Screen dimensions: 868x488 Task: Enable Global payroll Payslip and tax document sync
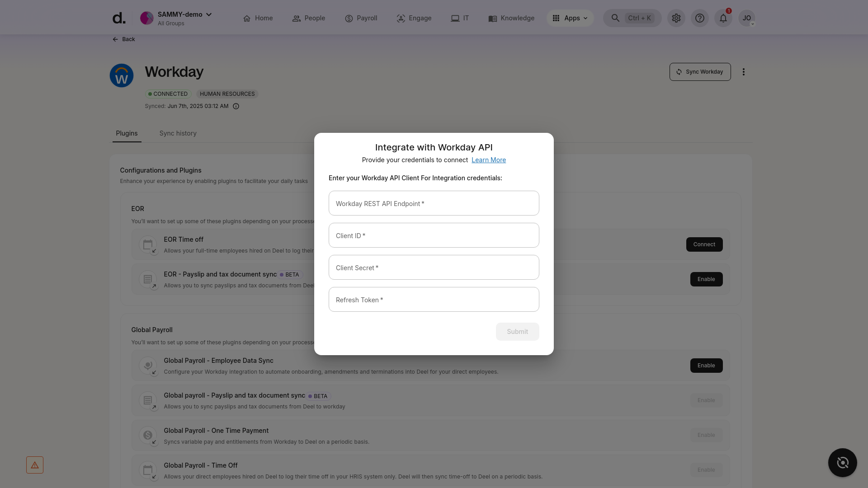pos(706,400)
